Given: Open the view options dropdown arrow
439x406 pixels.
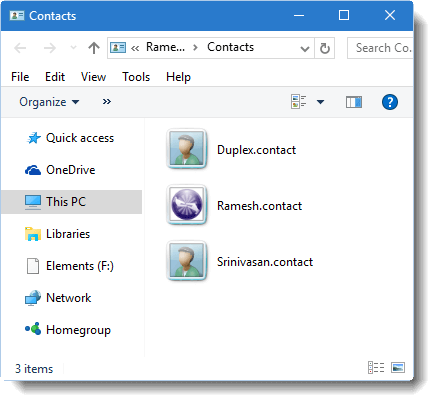Looking at the screenshot, I should pyautogui.click(x=320, y=102).
